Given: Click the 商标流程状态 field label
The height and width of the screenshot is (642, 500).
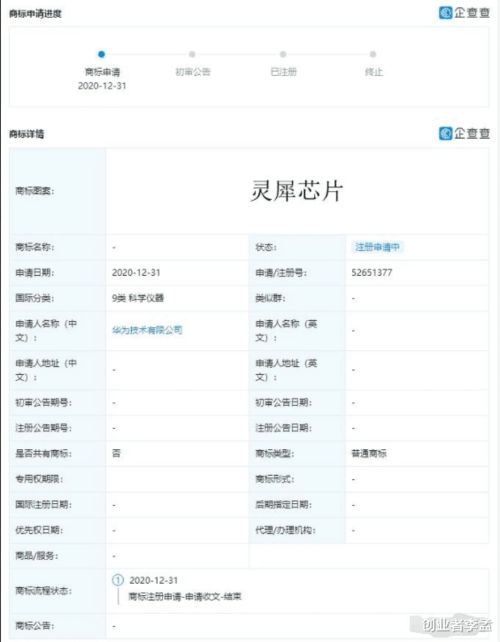Looking at the screenshot, I should point(43,590).
